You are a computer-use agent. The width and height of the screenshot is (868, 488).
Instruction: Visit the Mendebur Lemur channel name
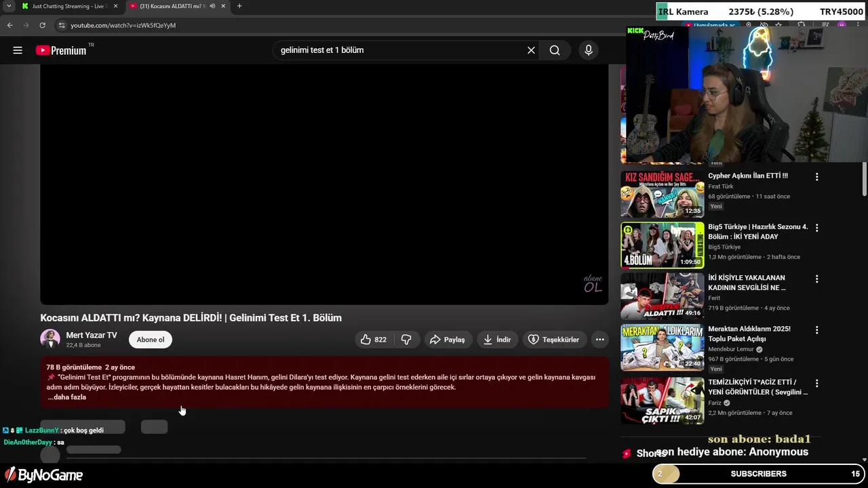731,350
